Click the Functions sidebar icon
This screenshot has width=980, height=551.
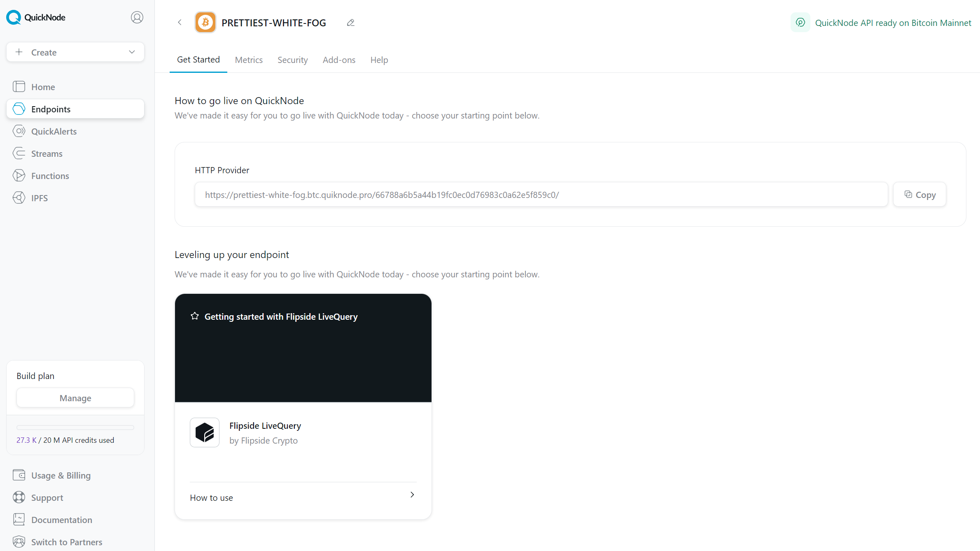point(19,176)
